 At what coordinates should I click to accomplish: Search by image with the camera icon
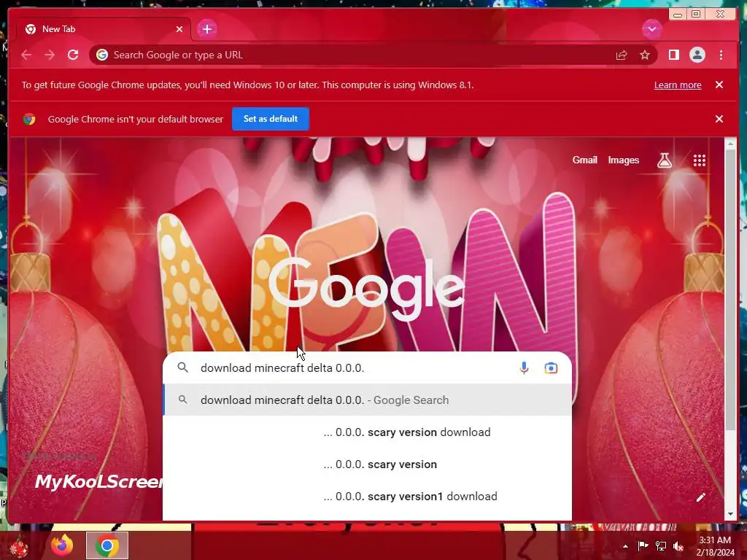(551, 368)
